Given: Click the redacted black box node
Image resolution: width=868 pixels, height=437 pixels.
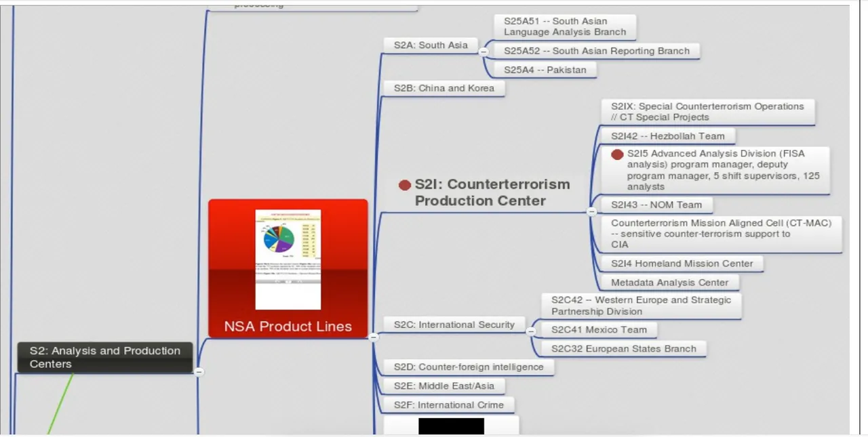Looking at the screenshot, I should [452, 425].
